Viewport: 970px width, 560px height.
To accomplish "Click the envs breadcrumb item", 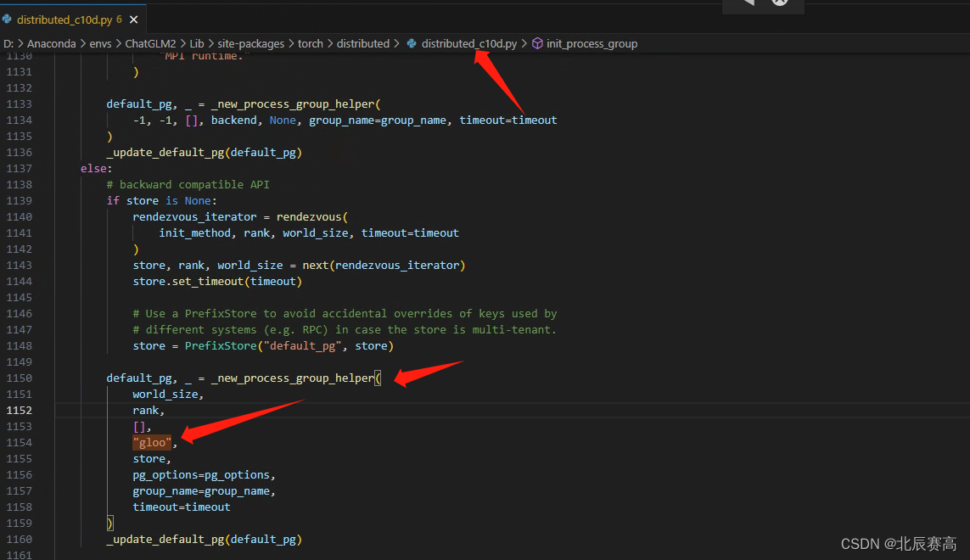I will tap(100, 43).
